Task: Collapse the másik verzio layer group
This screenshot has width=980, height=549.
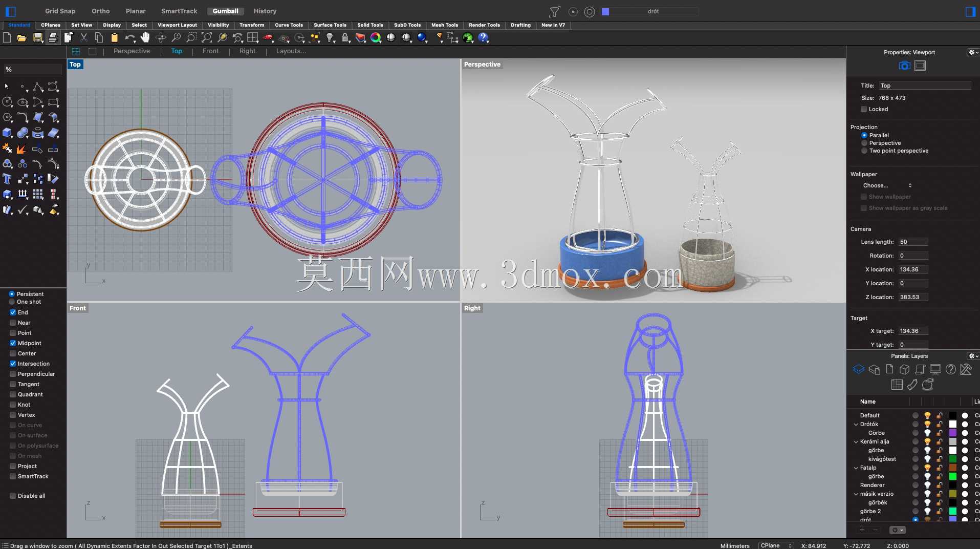Action: pyautogui.click(x=856, y=494)
